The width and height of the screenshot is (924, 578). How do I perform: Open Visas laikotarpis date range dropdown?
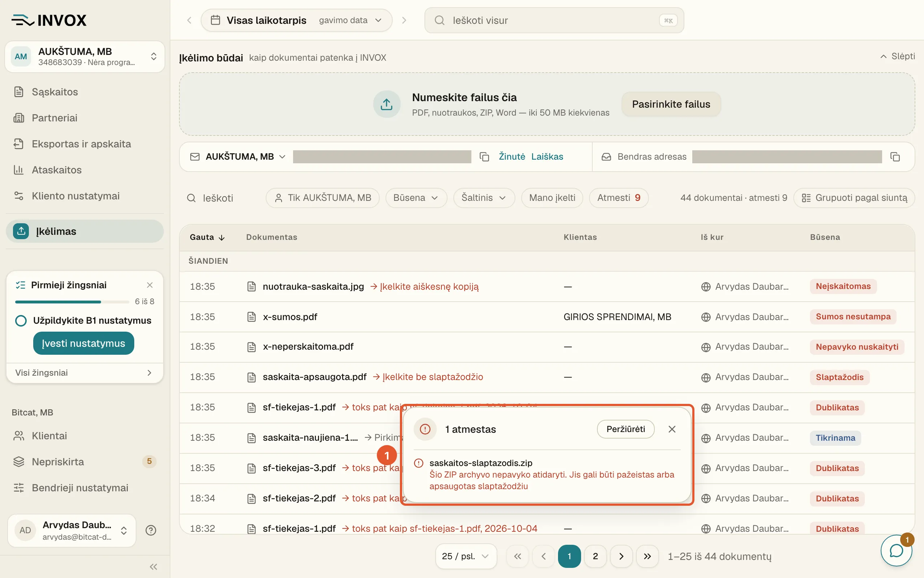296,20
